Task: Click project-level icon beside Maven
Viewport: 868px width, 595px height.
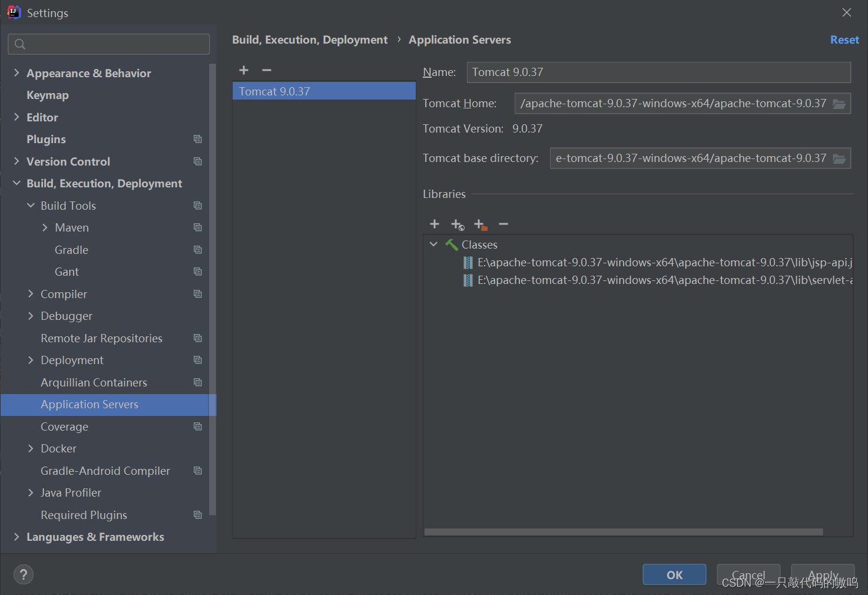Action: tap(198, 227)
